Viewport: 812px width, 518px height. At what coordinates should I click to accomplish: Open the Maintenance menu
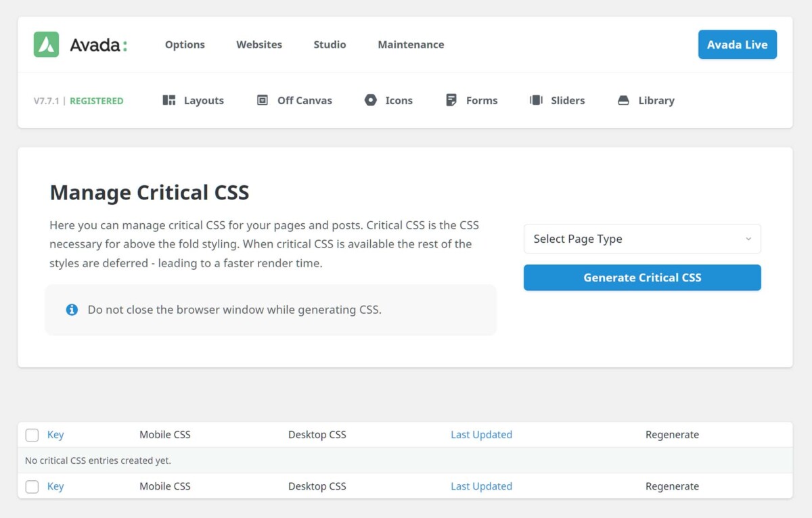coord(411,44)
